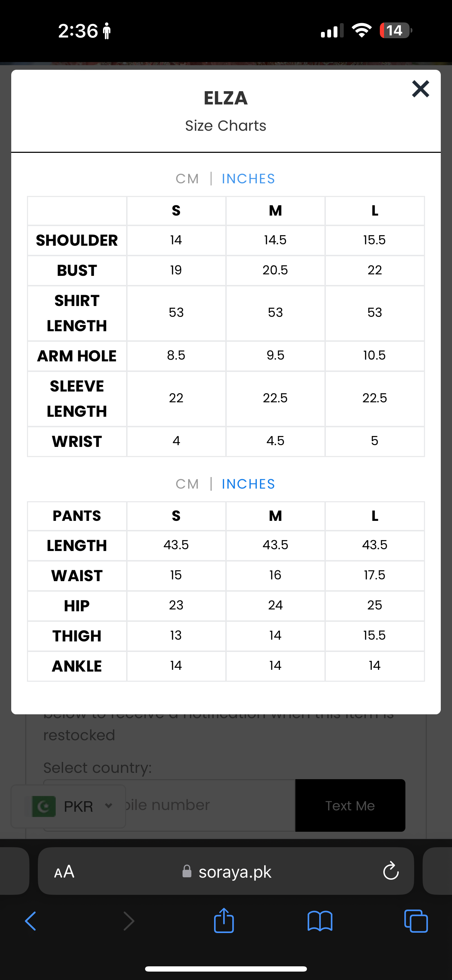452x980 pixels.
Task: Switch pants chart to CM
Action: pos(187,484)
